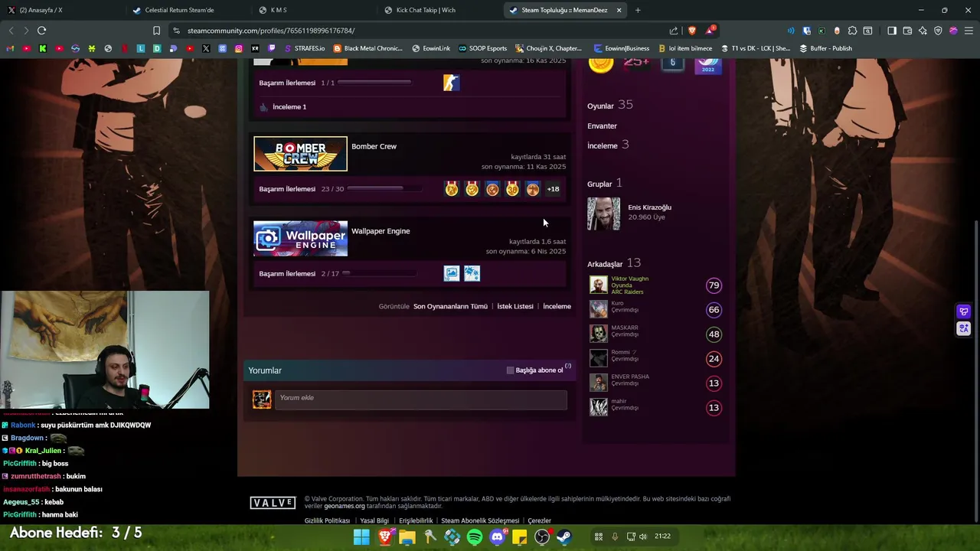Image resolution: width=980 pixels, height=551 pixels.
Task: Open the Wallpaper Engine game thumbnail
Action: [300, 239]
